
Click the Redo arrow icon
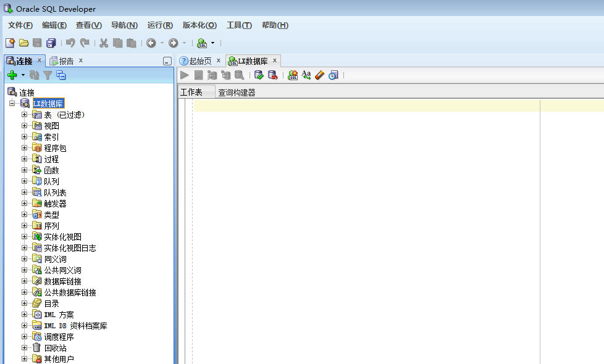pyautogui.click(x=85, y=43)
